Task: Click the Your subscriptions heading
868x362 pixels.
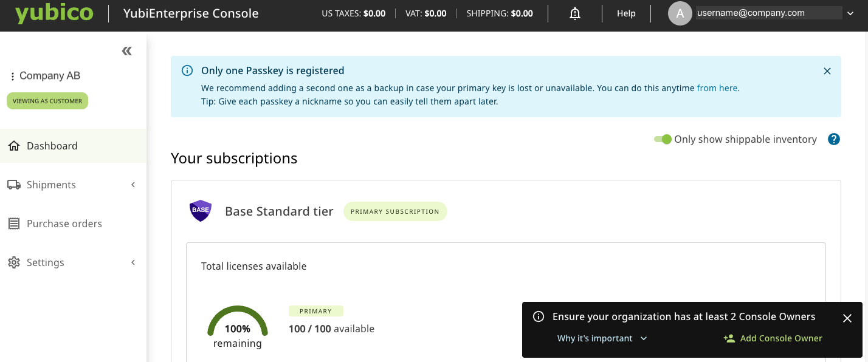Action: pyautogui.click(x=234, y=159)
